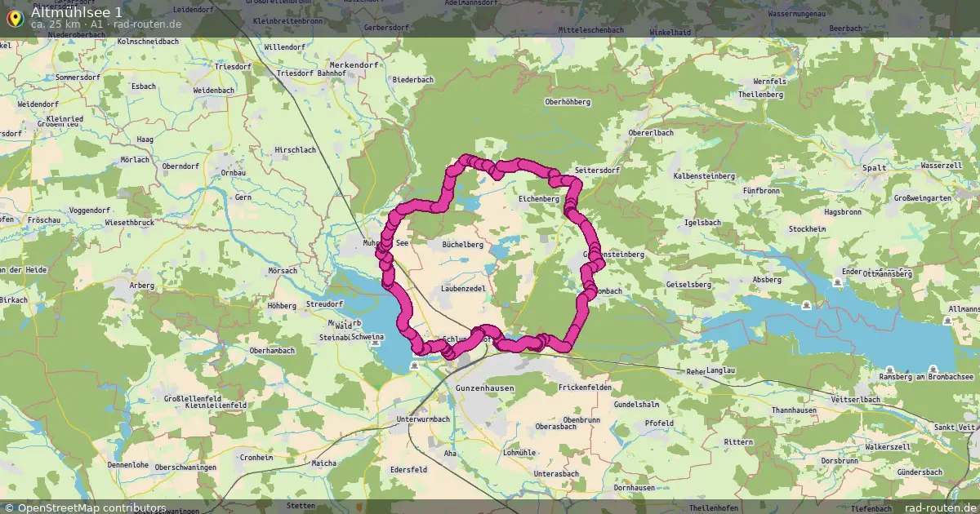
Task: Click the yellow location pin icon in header
Action: click(14, 17)
